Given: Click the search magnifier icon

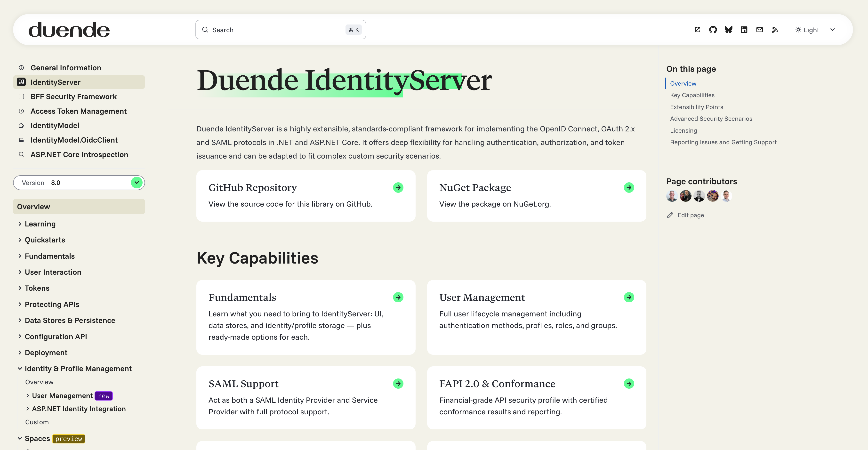Looking at the screenshot, I should click(205, 30).
